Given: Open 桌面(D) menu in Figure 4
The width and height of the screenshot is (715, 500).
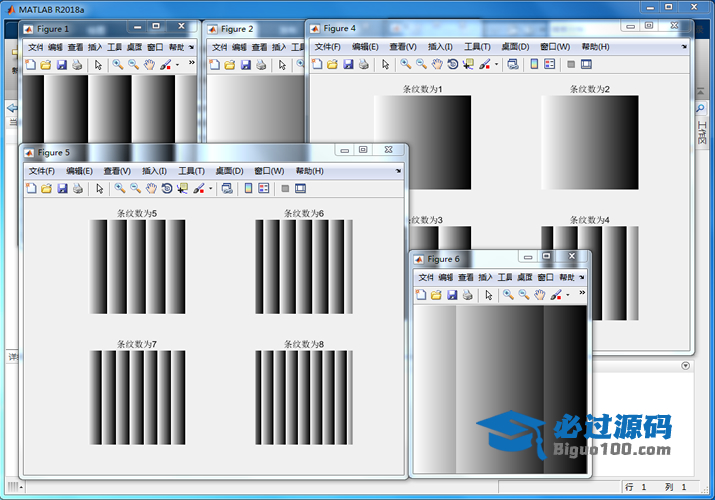Looking at the screenshot, I should (515, 47).
